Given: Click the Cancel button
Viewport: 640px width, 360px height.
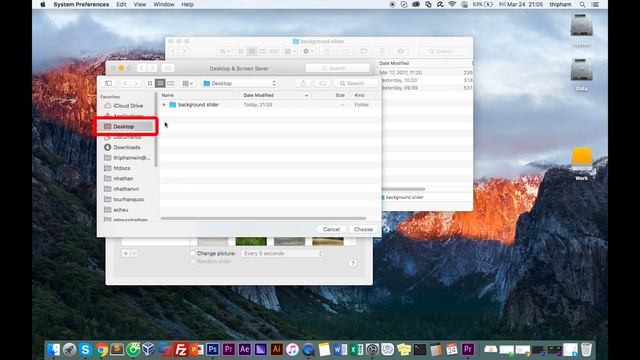Looking at the screenshot, I should click(x=331, y=229).
